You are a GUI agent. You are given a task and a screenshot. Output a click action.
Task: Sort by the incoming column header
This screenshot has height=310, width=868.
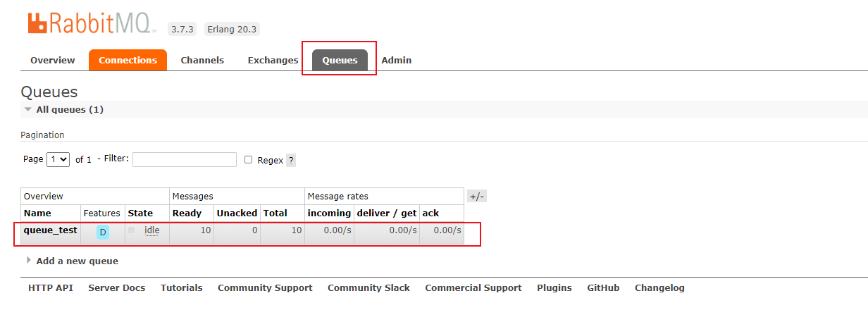point(329,213)
